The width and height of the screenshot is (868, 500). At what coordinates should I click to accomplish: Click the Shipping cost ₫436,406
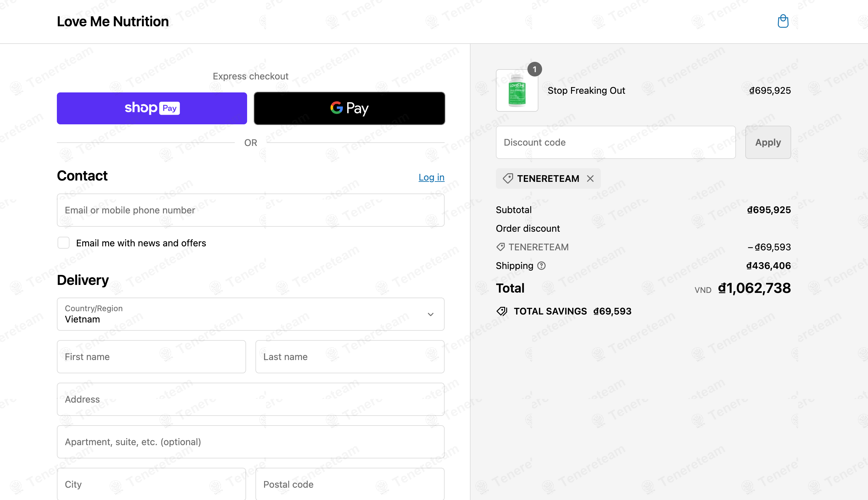coord(768,266)
